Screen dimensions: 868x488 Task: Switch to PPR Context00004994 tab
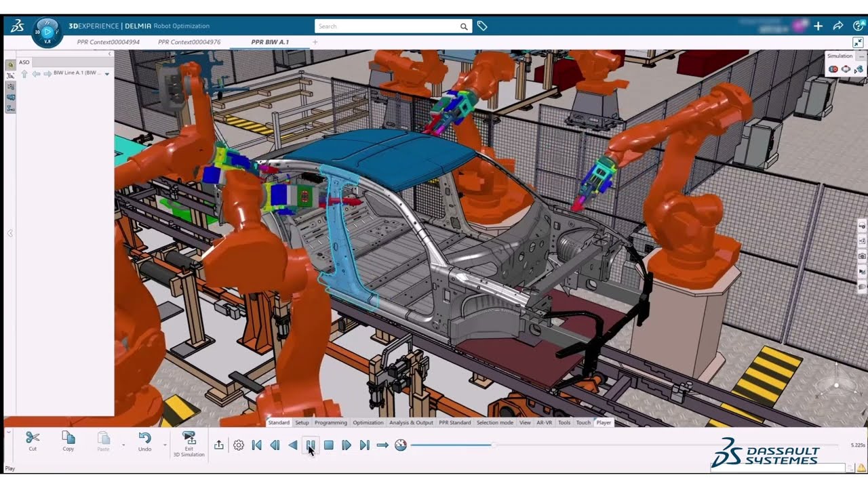click(x=108, y=42)
